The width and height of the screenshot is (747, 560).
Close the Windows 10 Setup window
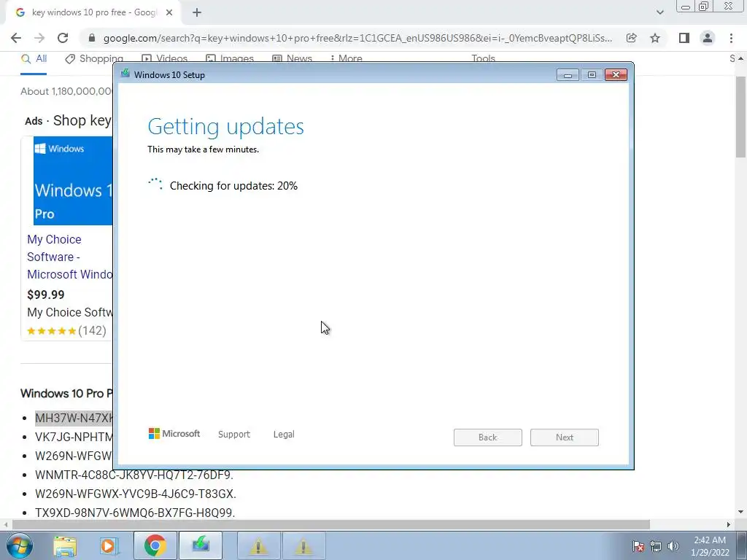click(616, 75)
